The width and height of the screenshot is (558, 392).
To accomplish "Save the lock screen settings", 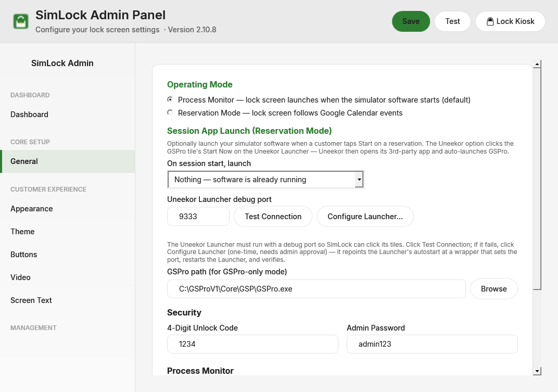I will tap(411, 21).
